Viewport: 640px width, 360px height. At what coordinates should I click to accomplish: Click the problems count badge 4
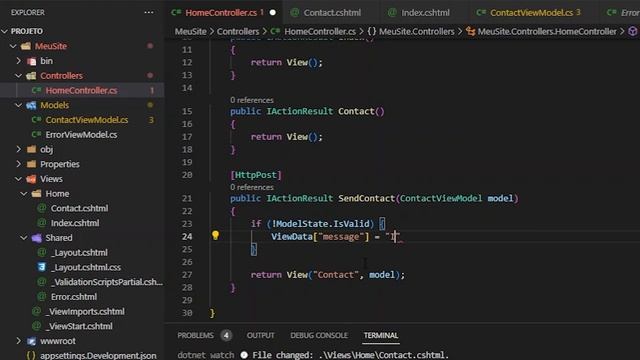(226, 336)
